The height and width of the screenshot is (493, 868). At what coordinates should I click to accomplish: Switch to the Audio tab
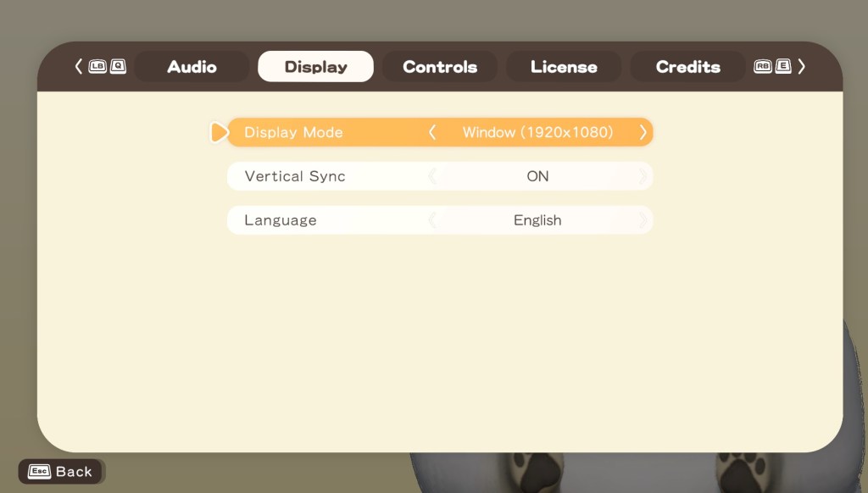tap(192, 67)
